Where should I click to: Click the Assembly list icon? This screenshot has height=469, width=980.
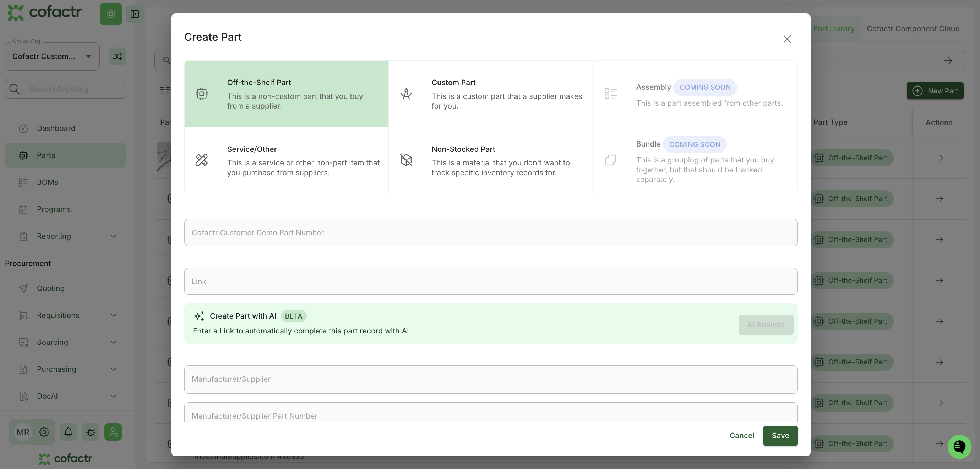coord(611,94)
